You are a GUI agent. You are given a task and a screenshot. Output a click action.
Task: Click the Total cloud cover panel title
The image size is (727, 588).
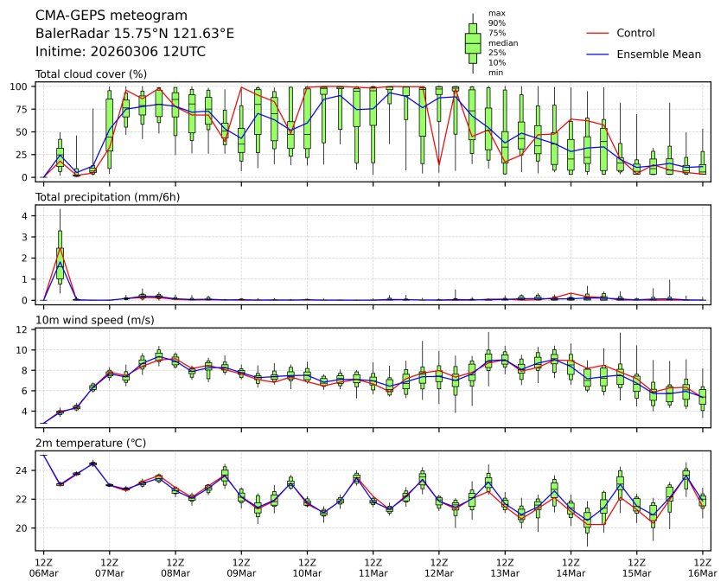(x=91, y=74)
